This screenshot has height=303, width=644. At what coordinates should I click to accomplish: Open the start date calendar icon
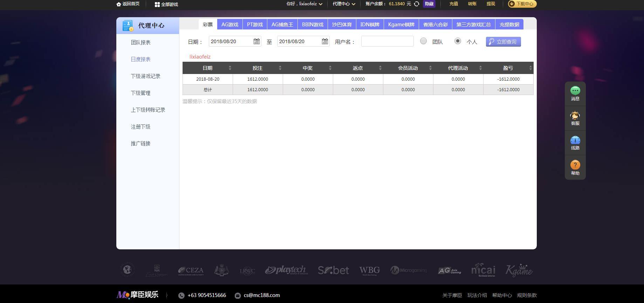pyautogui.click(x=256, y=41)
